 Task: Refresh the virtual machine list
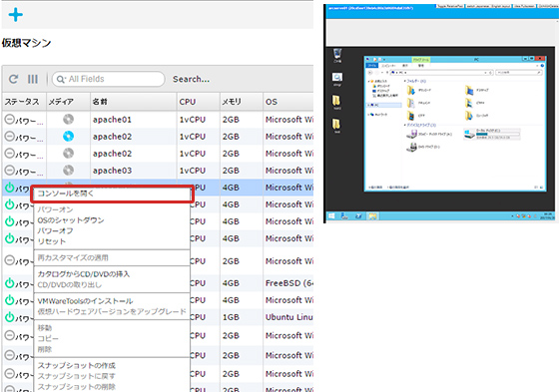pos(14,79)
